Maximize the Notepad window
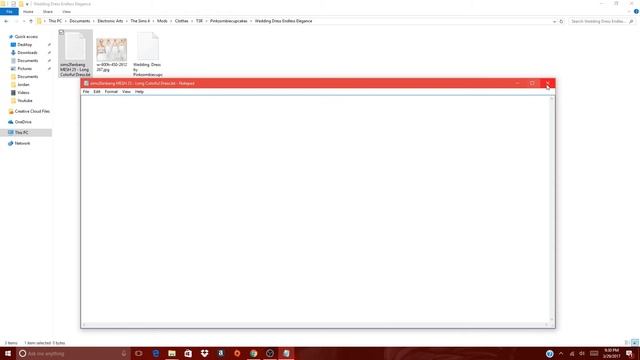The image size is (640, 360). (532, 83)
